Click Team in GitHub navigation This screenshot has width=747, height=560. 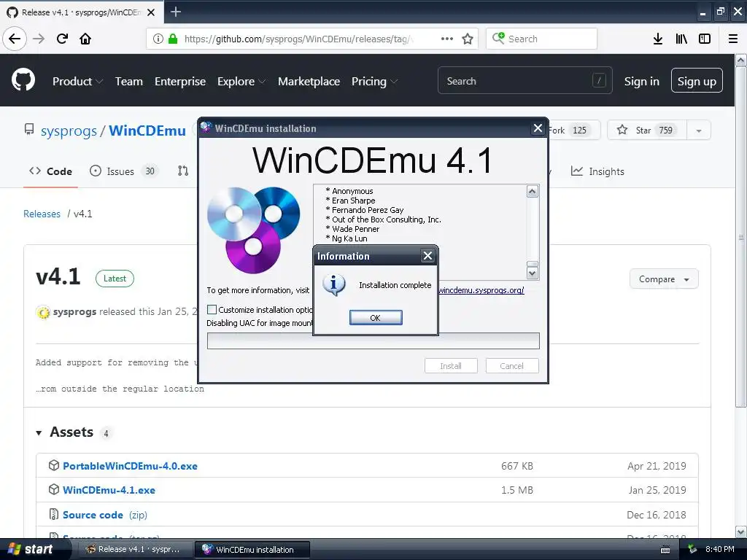pos(128,82)
